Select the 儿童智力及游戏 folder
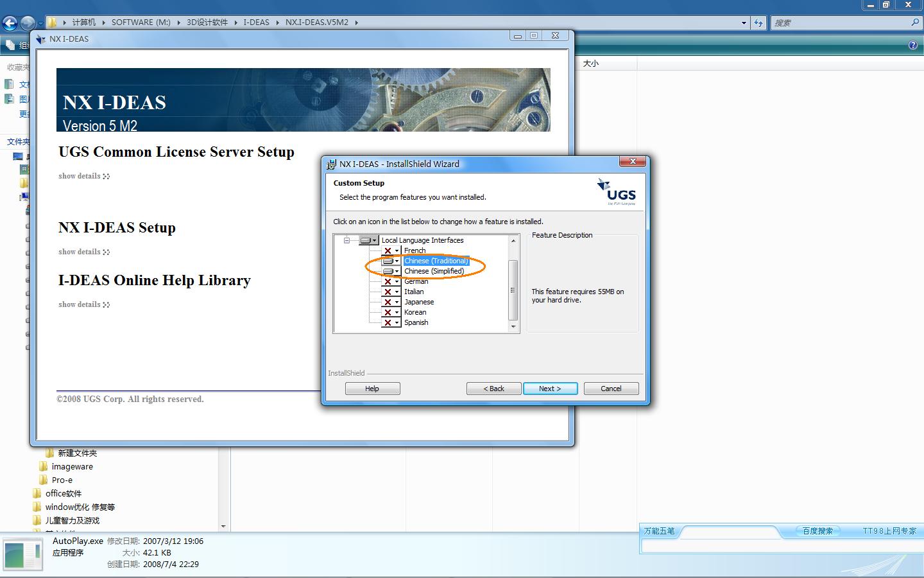The height and width of the screenshot is (578, 924). pos(73,520)
